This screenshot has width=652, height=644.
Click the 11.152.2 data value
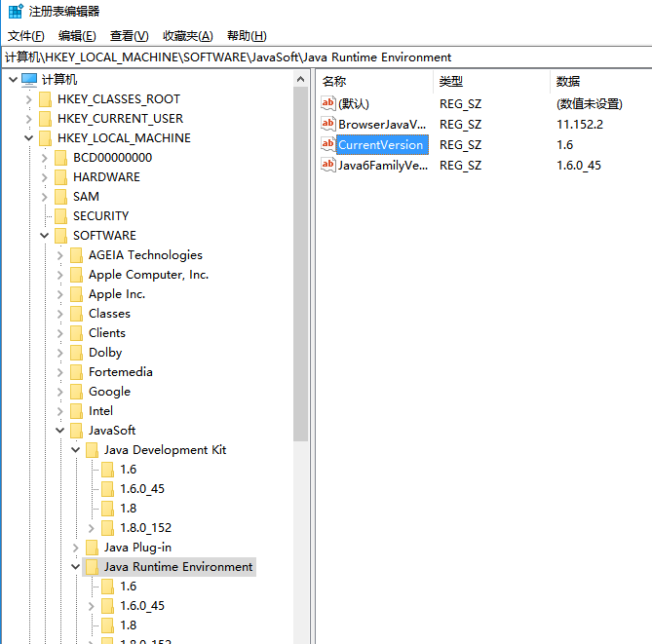point(580,125)
